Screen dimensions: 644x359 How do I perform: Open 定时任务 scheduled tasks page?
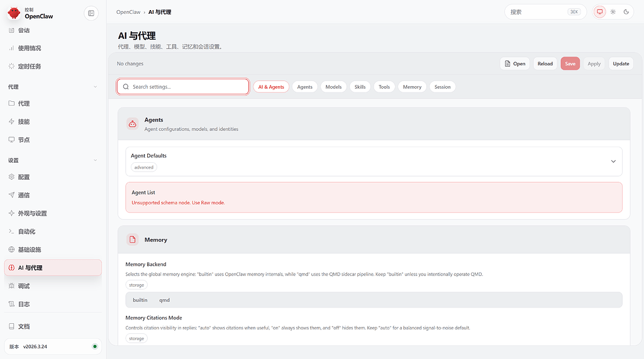(x=53, y=66)
